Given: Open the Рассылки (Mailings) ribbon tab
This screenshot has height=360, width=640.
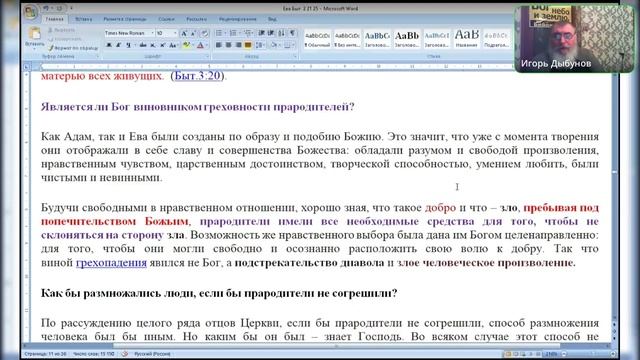Looking at the screenshot, I should [196, 19].
